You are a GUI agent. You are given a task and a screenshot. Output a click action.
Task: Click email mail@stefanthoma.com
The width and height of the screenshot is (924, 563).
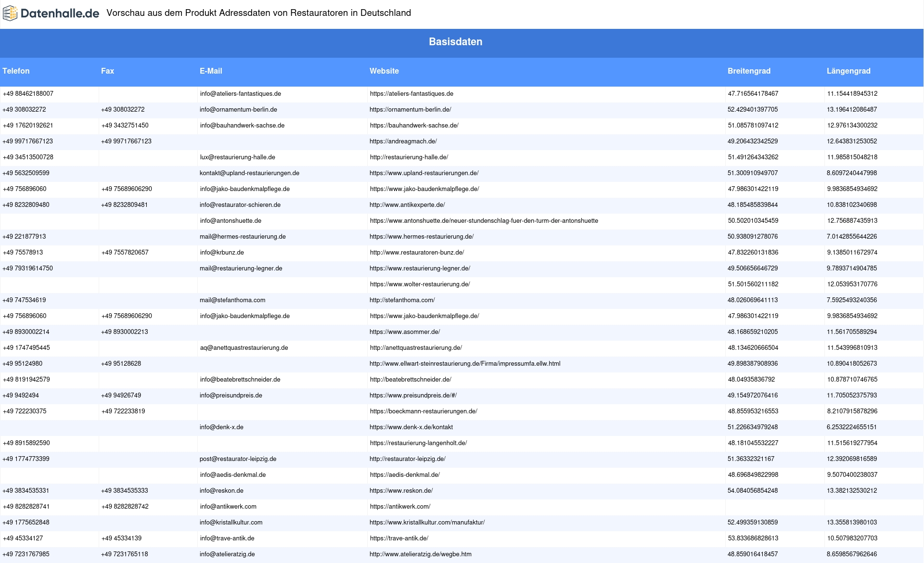(x=232, y=300)
